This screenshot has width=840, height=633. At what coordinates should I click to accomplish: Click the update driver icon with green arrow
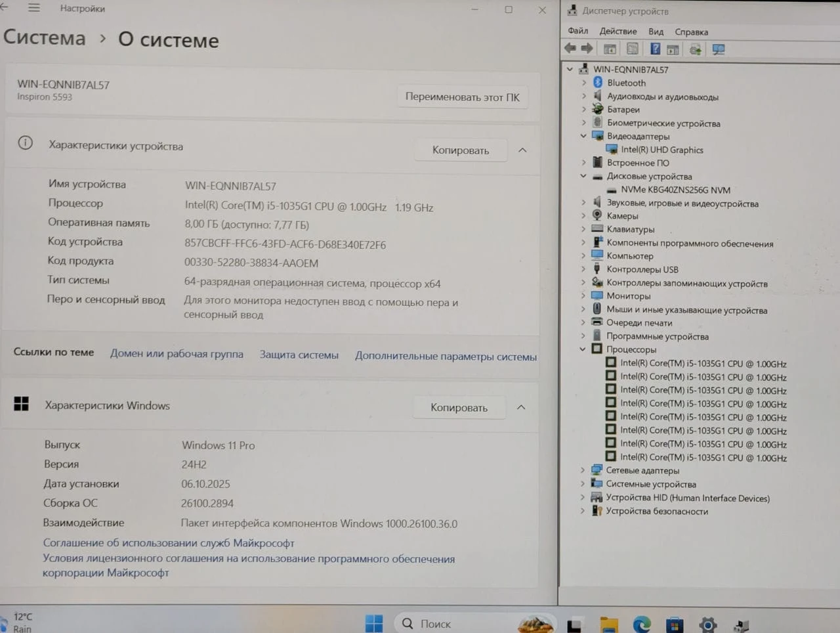pos(696,49)
